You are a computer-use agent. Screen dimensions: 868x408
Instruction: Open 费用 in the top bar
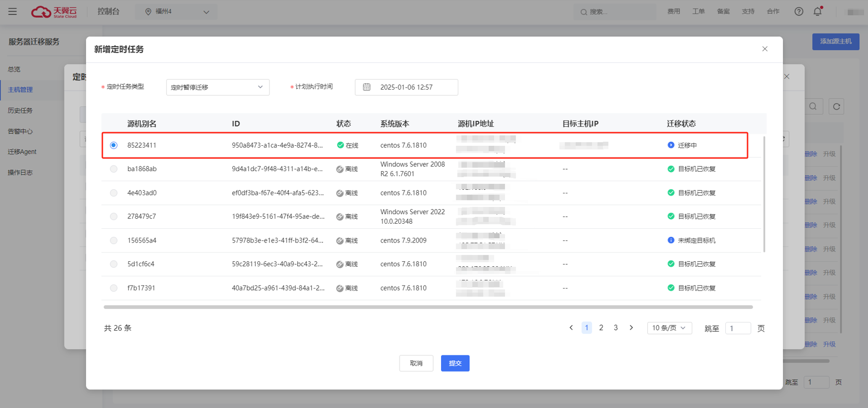pos(674,11)
